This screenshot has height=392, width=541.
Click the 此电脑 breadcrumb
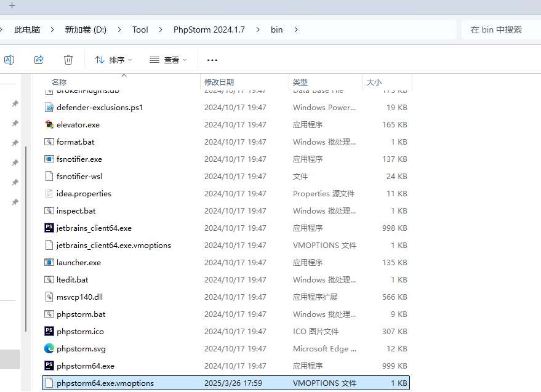click(27, 30)
